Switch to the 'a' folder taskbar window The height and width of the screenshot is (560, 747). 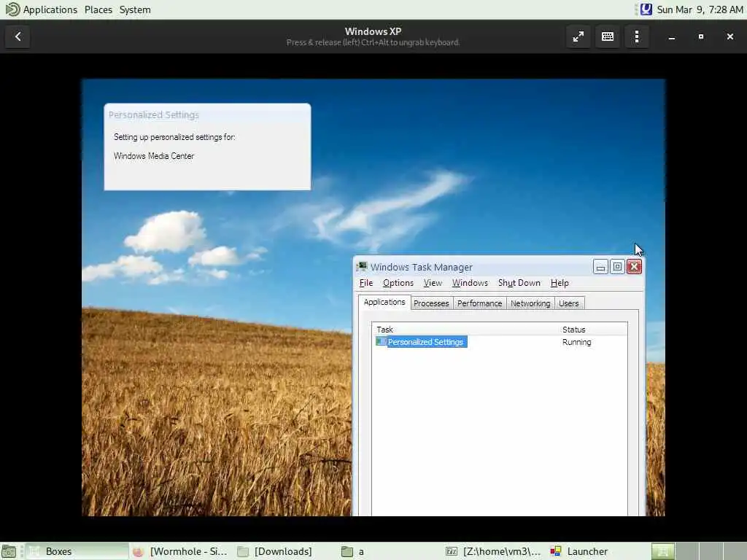pyautogui.click(x=390, y=551)
